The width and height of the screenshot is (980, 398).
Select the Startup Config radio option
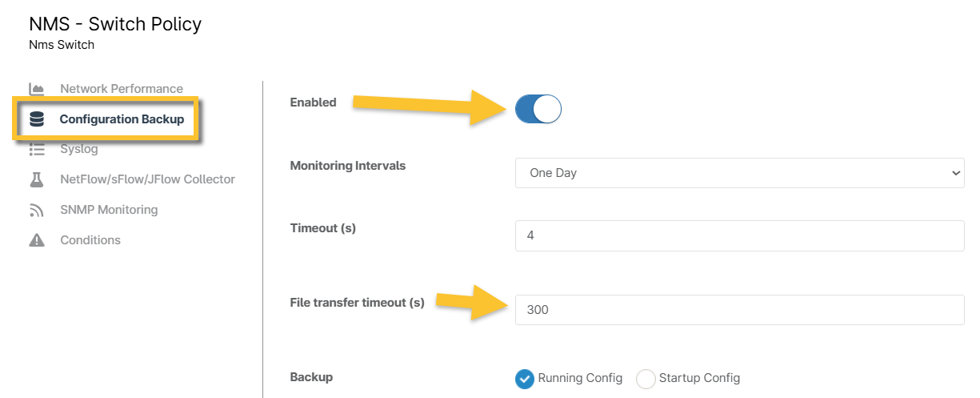(x=646, y=379)
